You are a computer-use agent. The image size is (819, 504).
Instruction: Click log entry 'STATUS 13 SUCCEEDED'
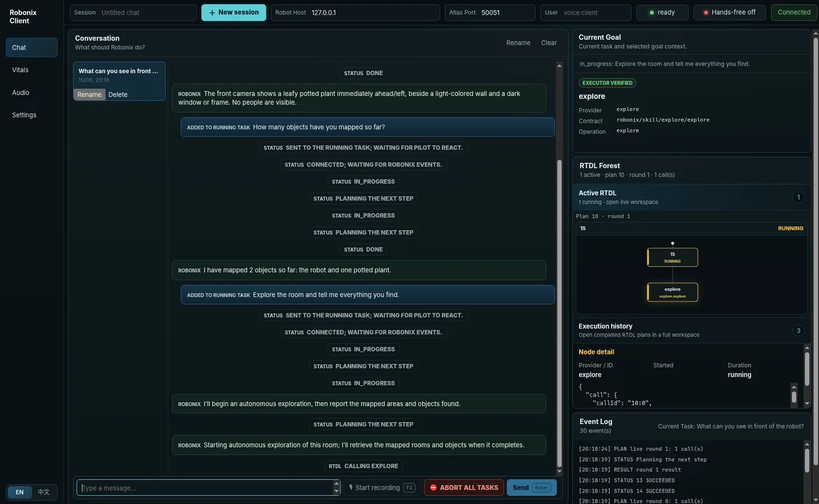click(627, 481)
